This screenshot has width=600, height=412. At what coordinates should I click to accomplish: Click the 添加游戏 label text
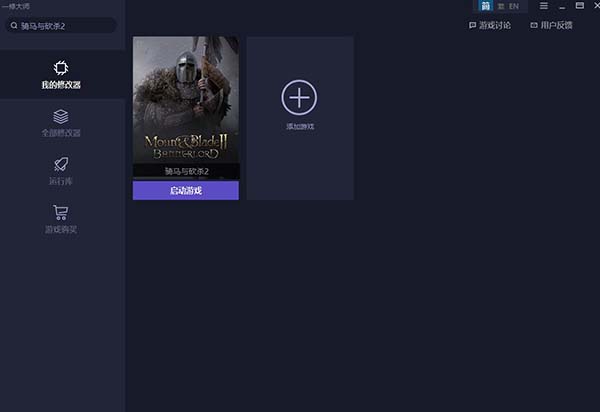300,126
